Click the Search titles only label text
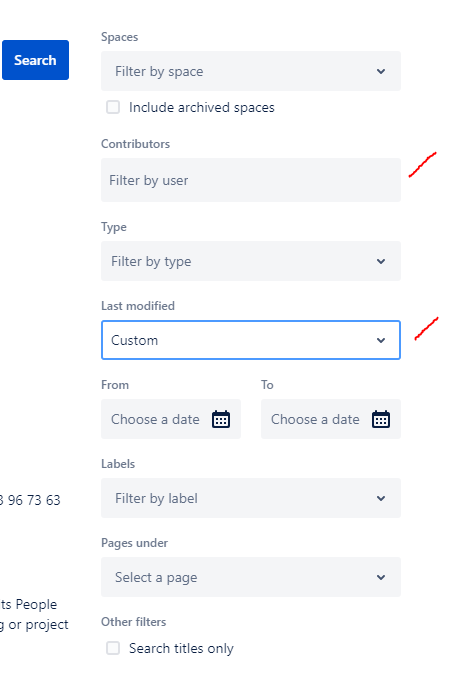Image resolution: width=454 pixels, height=678 pixels. [x=181, y=648]
